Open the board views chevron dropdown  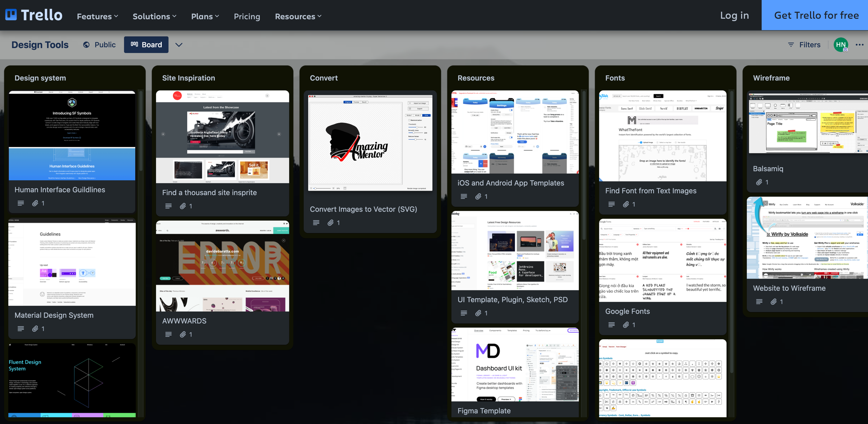[x=179, y=45]
